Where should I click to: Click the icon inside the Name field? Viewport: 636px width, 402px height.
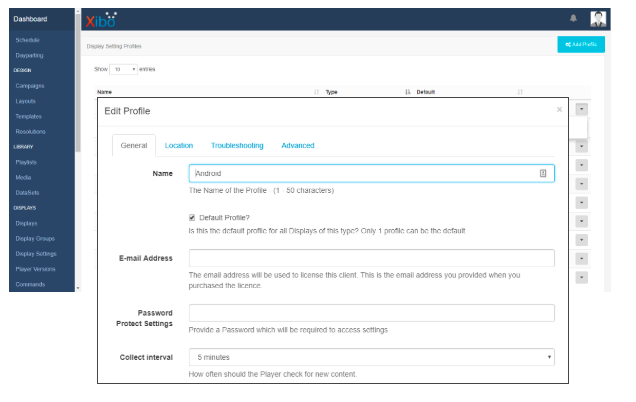coord(543,173)
